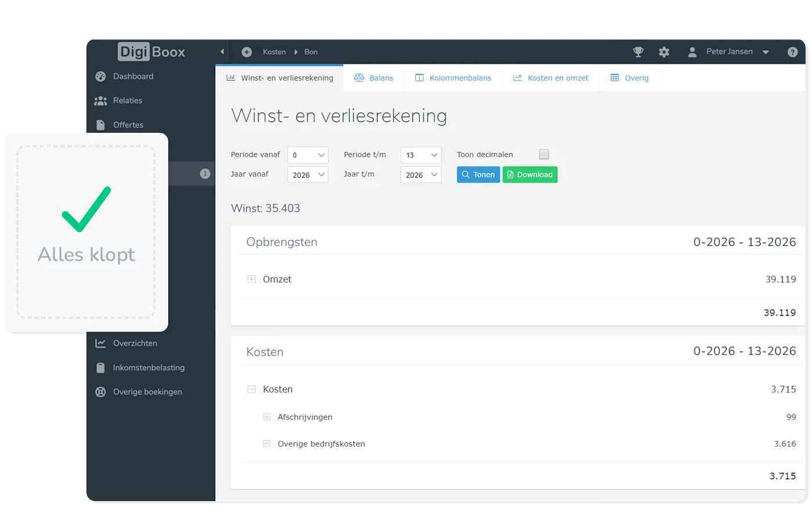Enable the Toon decimalen checkbox
This screenshot has width=812, height=522.
coord(543,154)
